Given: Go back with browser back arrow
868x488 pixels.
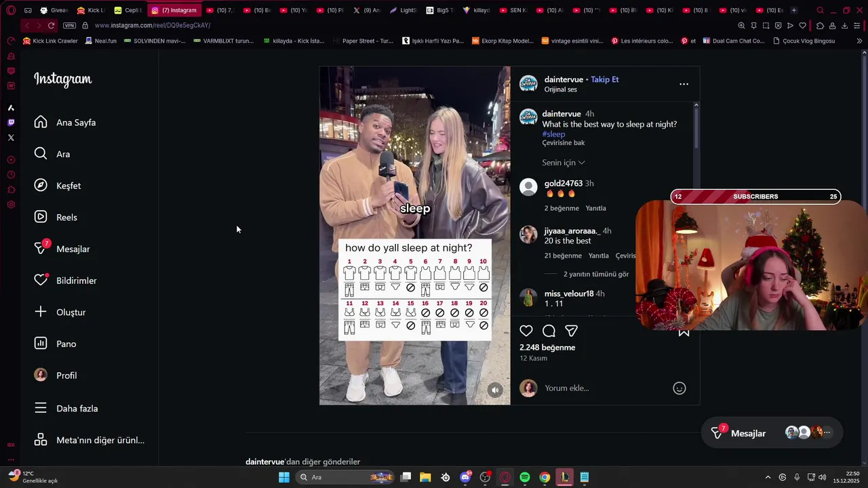Looking at the screenshot, I should (26, 25).
